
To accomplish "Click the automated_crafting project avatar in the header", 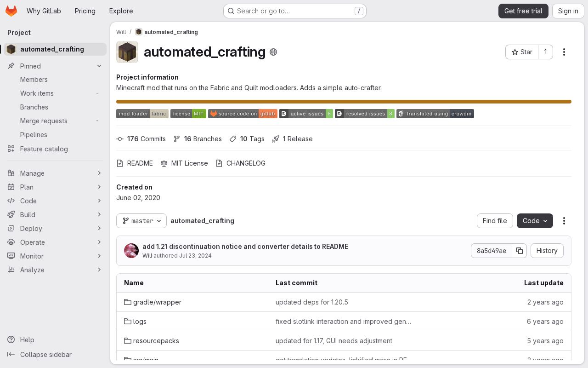I will click(127, 52).
